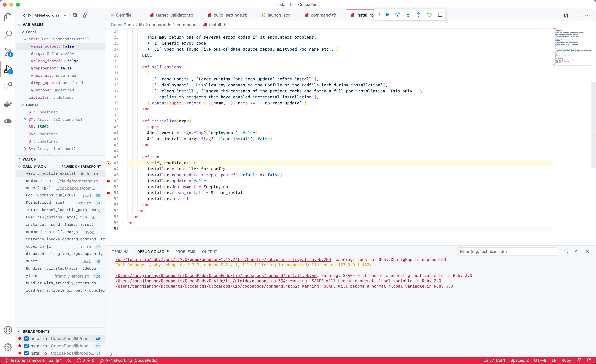Toggle the install.rb line 51 breakpoint checkbox
Viewport: 596px width, 364px height.
coord(27,353)
